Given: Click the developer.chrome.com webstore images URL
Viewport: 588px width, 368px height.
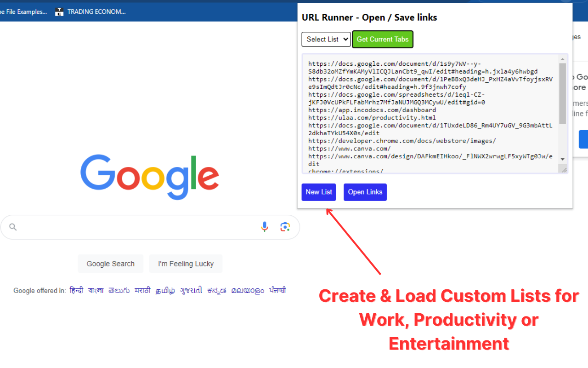Looking at the screenshot, I should point(402,141).
